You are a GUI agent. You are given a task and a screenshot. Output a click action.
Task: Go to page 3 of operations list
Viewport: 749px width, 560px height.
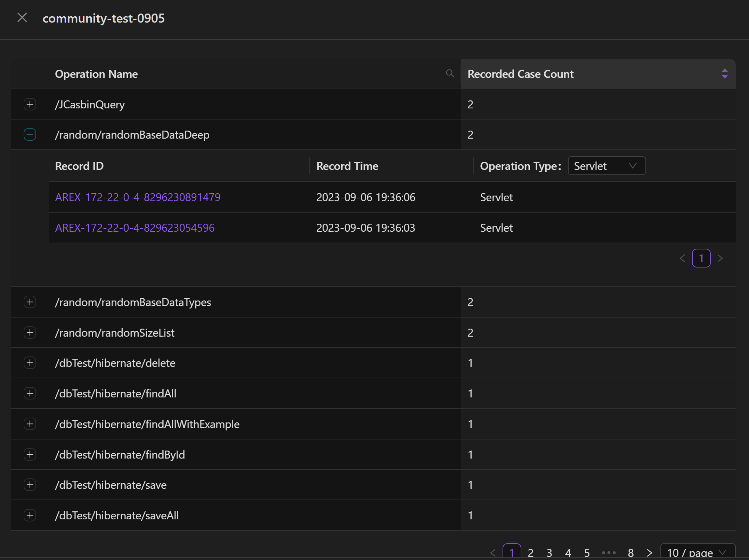point(549,552)
